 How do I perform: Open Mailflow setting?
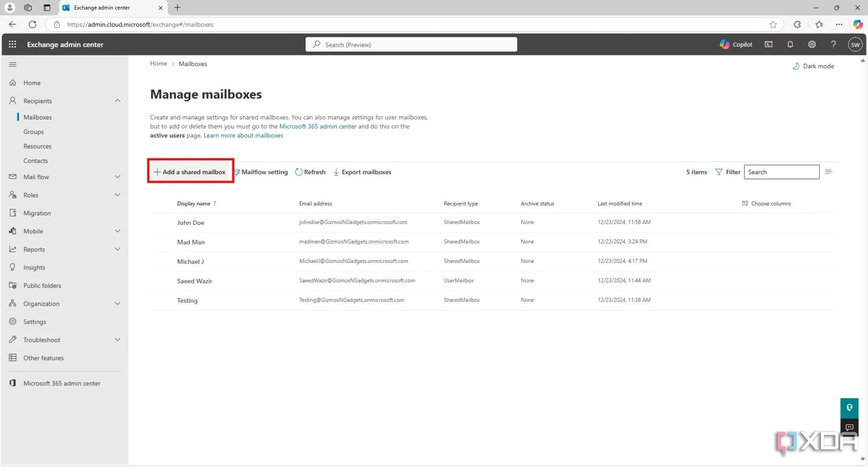[x=261, y=172]
